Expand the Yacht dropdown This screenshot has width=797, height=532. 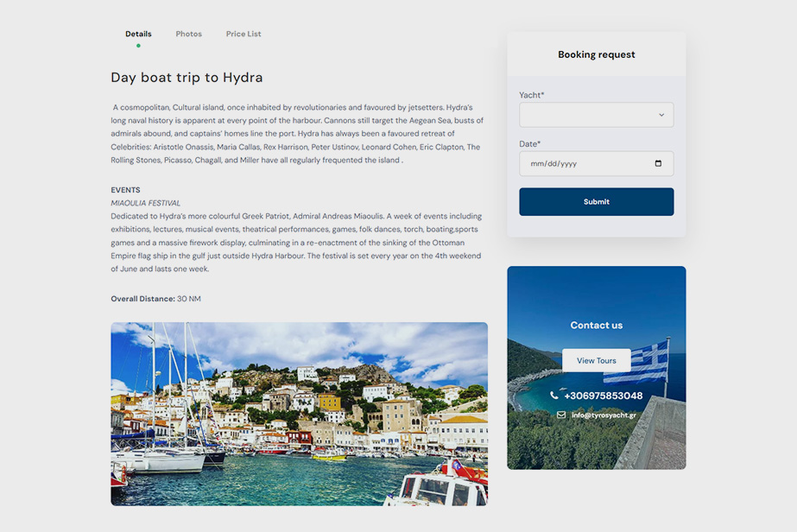click(596, 115)
